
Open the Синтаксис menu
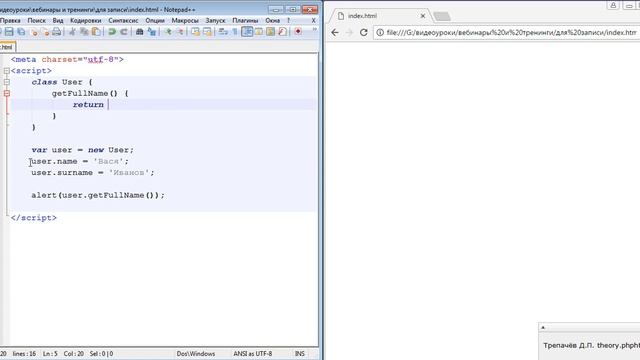tap(123, 20)
